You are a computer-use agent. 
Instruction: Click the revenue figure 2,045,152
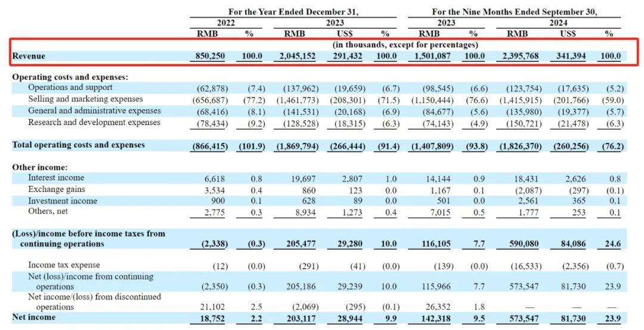(x=298, y=56)
